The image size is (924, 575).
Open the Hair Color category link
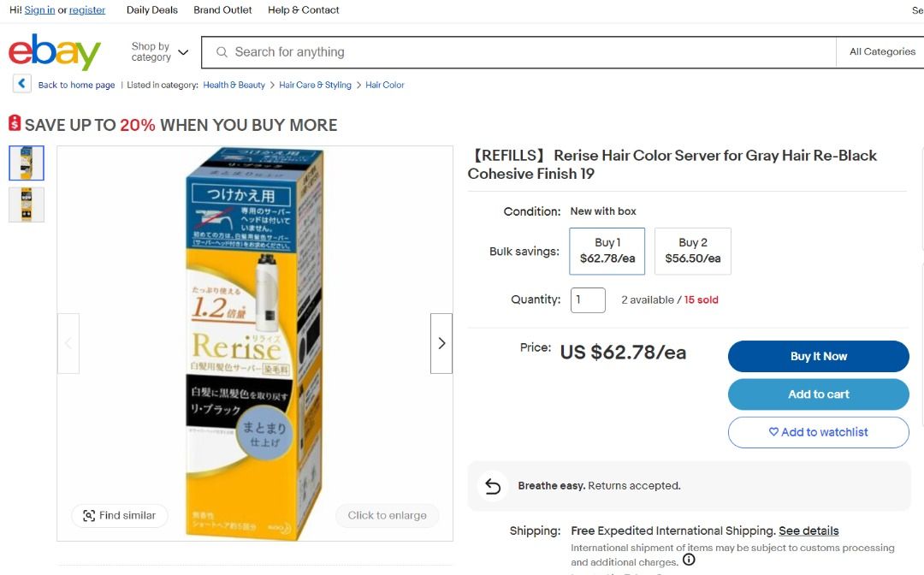[x=385, y=85]
